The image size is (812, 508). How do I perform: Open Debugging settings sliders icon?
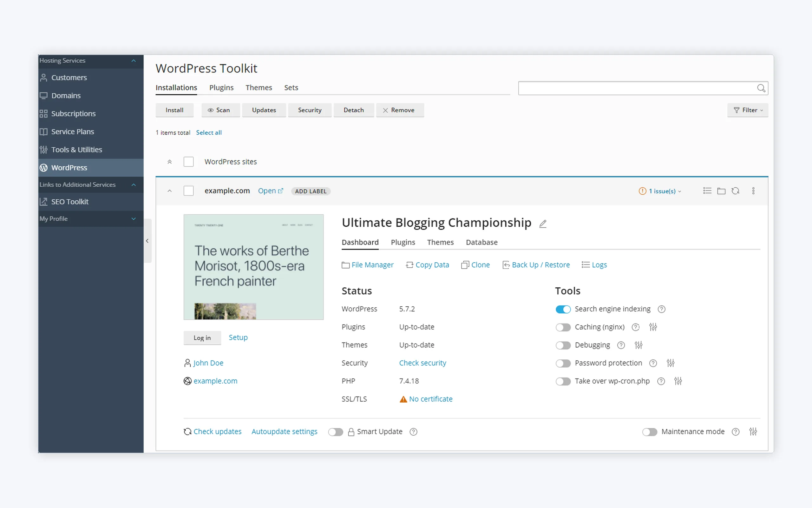coord(638,345)
